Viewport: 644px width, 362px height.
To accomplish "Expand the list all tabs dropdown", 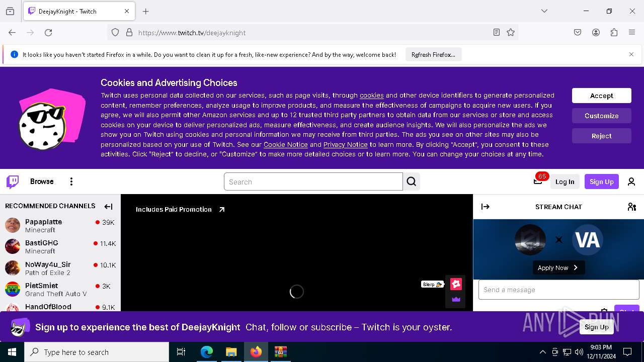I will (544, 11).
